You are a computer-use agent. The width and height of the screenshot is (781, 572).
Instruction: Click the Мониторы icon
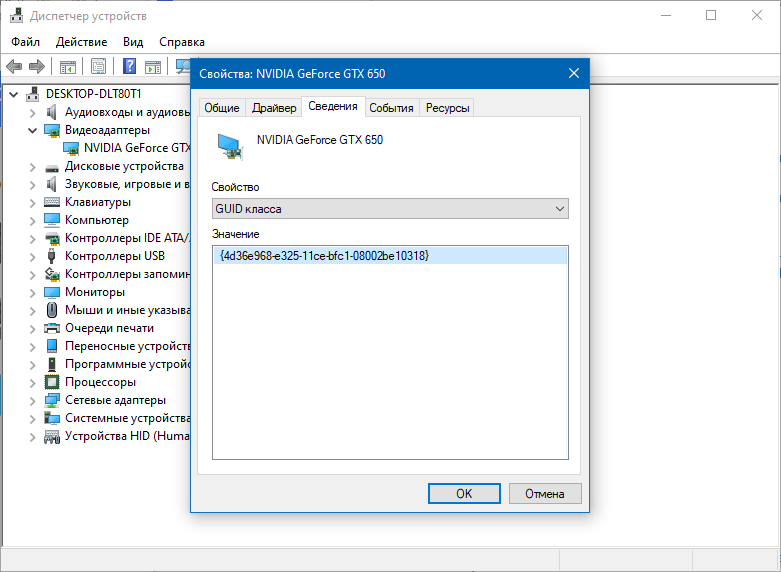tap(52, 292)
